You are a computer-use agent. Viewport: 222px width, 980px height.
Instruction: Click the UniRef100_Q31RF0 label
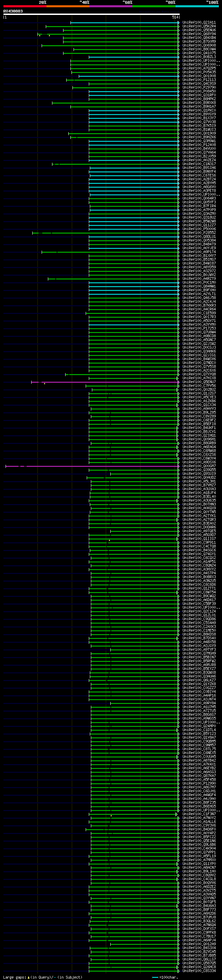(x=199, y=95)
